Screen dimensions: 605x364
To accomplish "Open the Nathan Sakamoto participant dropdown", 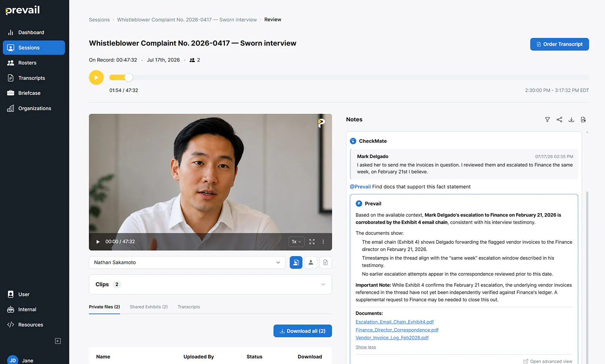I will pos(187,262).
